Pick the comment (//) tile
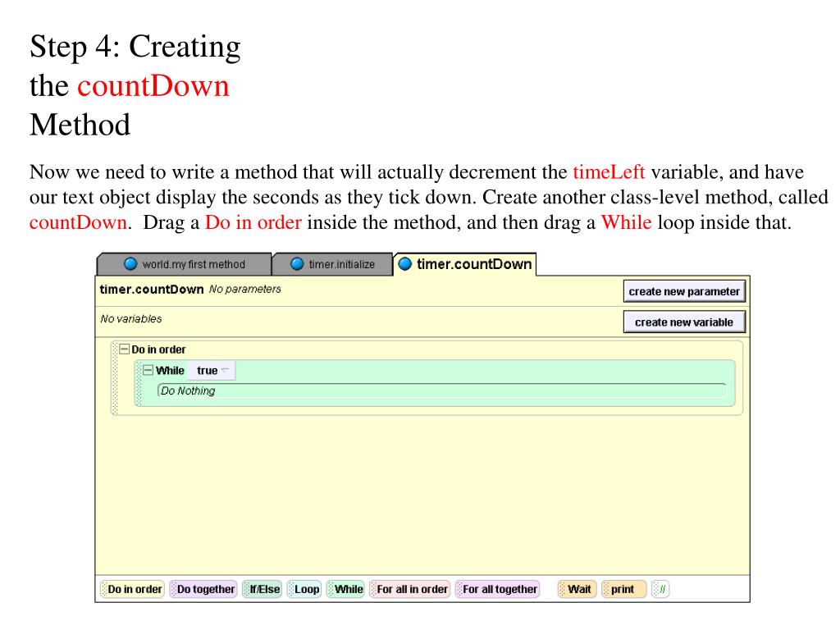840x630 pixels. tap(660, 589)
